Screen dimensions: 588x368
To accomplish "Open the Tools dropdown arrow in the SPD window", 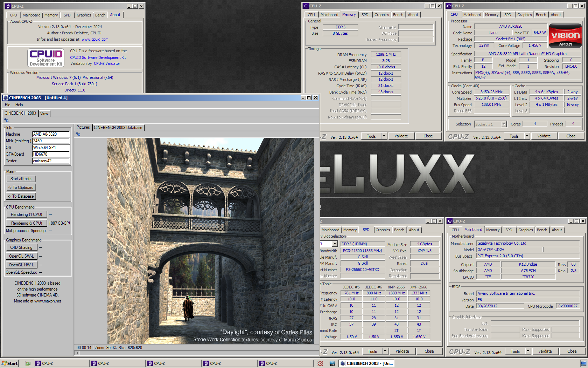I will click(385, 351).
